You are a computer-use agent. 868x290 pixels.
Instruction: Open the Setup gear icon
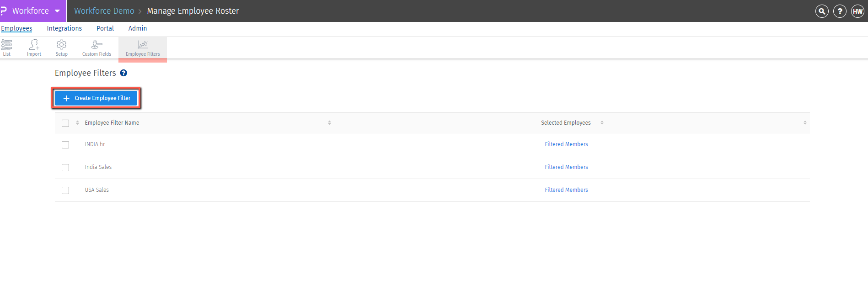click(61, 45)
